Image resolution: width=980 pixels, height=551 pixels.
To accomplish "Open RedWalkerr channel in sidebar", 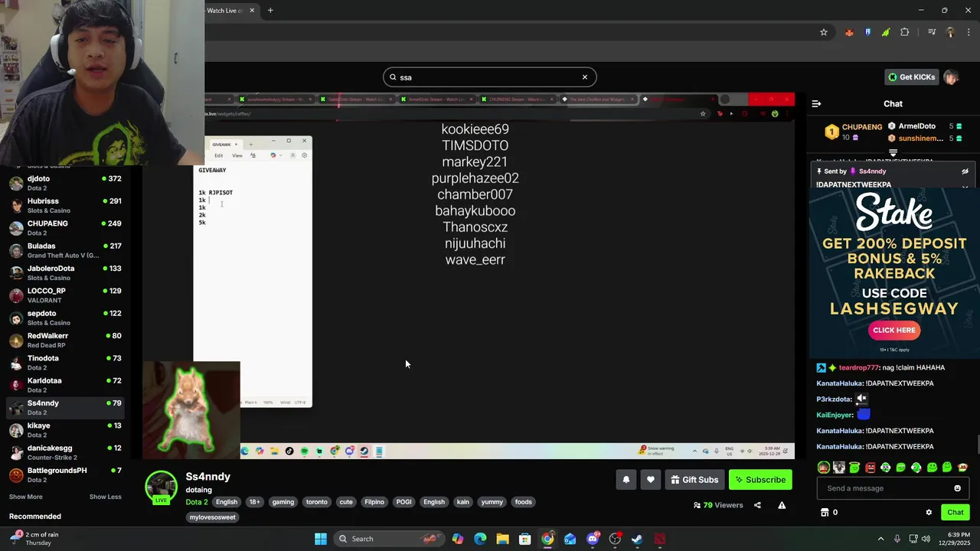I will coord(65,340).
